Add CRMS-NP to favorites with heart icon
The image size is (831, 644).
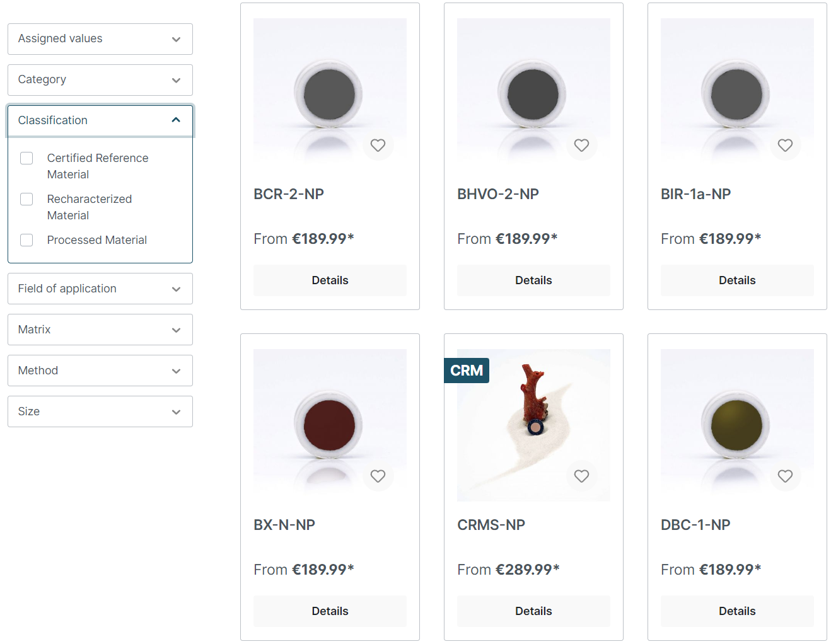(x=581, y=476)
